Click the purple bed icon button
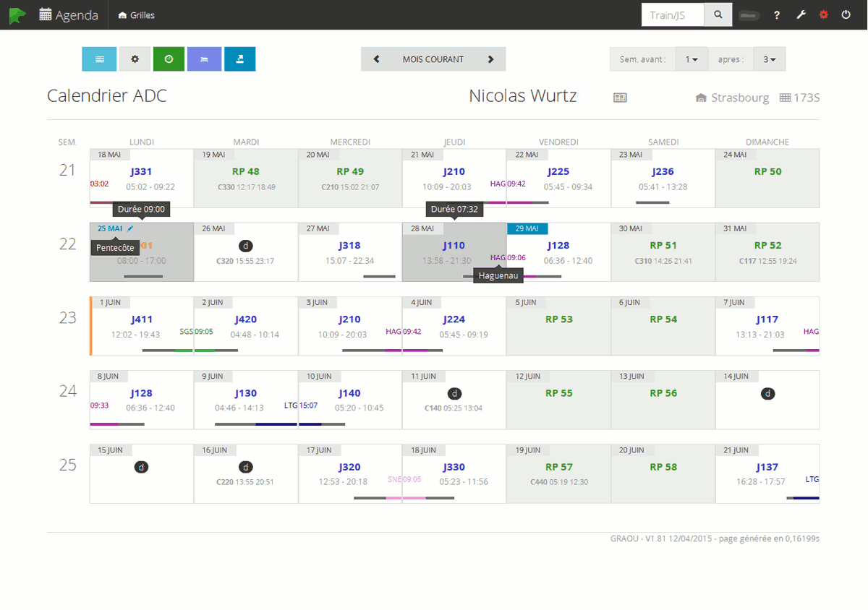This screenshot has height=610, width=868. pos(204,59)
